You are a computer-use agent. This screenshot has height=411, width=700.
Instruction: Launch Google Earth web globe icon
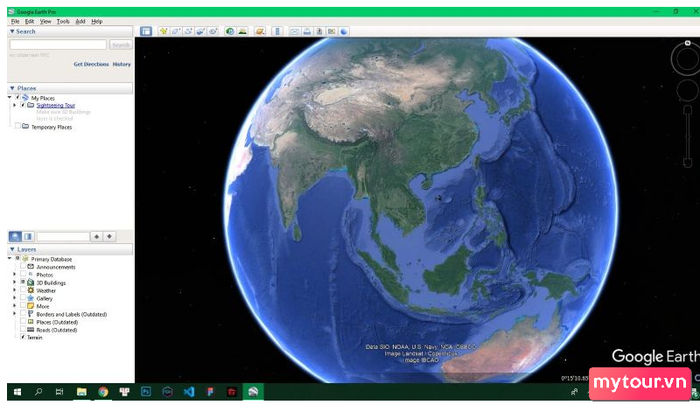344,31
